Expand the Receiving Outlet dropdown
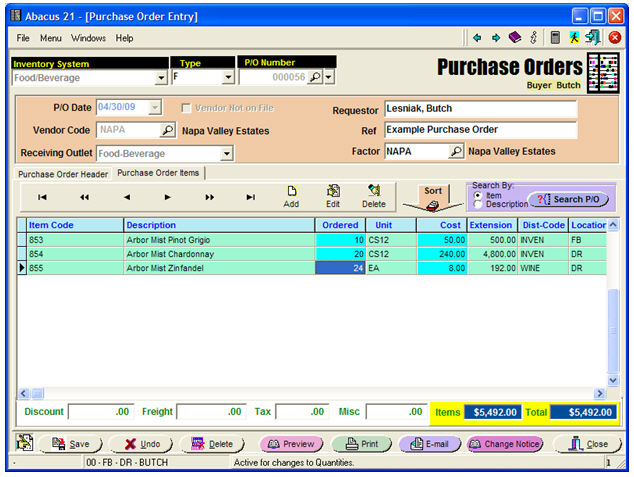This screenshot has width=634, height=477. tap(227, 153)
